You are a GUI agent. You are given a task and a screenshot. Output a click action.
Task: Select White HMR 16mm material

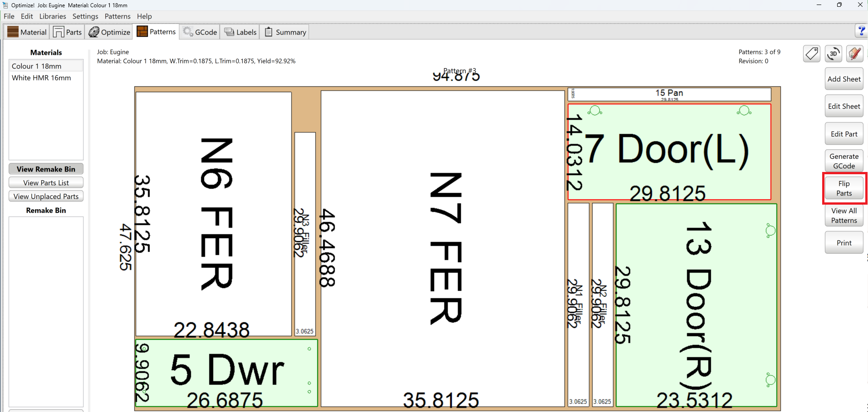[41, 78]
